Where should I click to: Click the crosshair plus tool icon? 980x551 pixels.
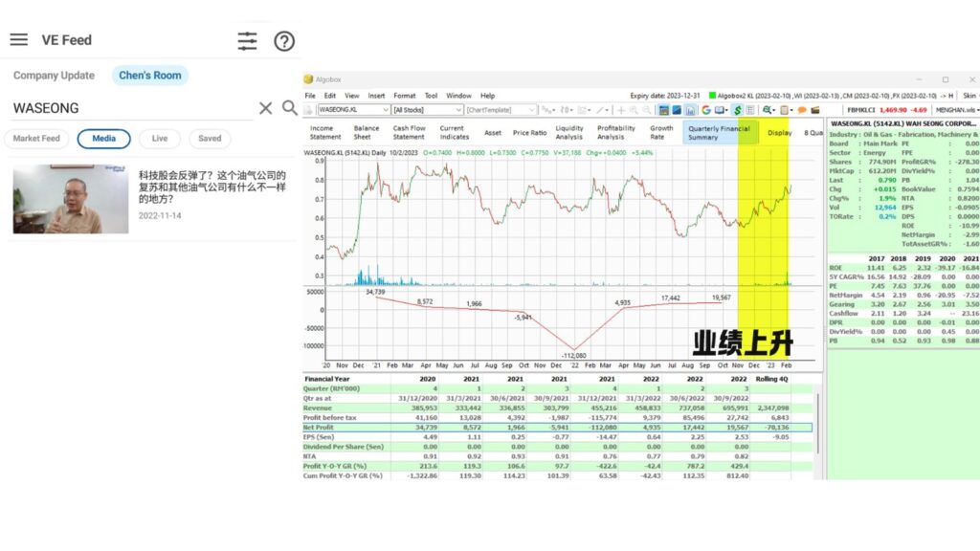[x=620, y=110]
